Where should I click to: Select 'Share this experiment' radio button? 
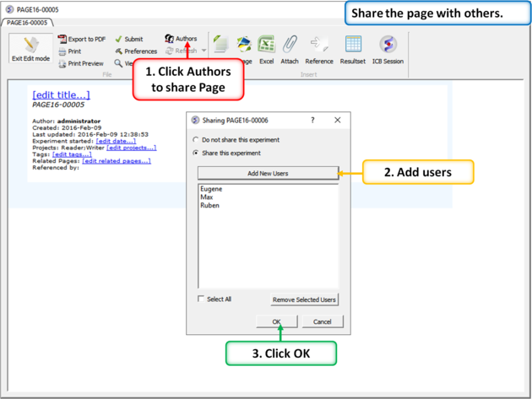[197, 154]
